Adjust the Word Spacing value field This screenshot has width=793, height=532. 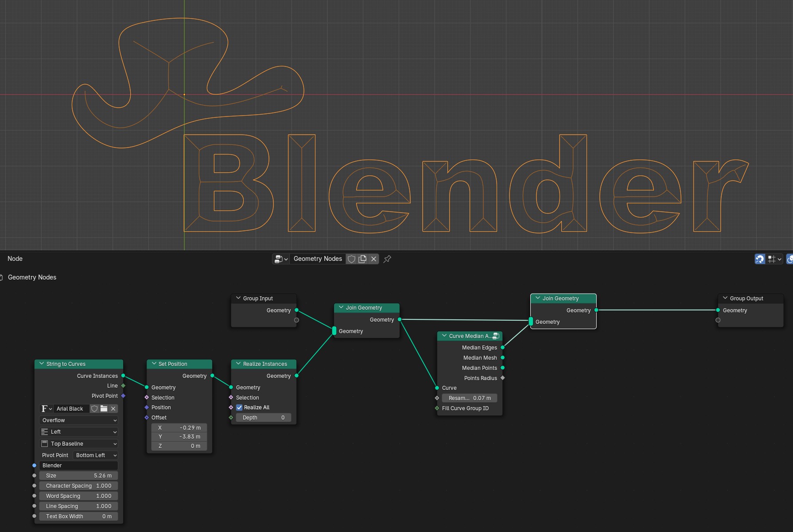[x=79, y=496]
